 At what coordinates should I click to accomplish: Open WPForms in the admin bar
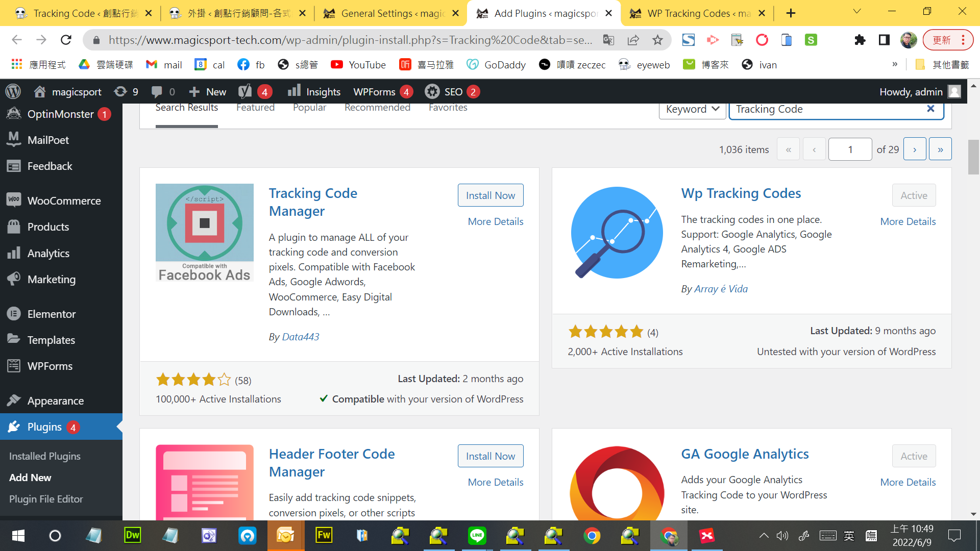pyautogui.click(x=383, y=92)
